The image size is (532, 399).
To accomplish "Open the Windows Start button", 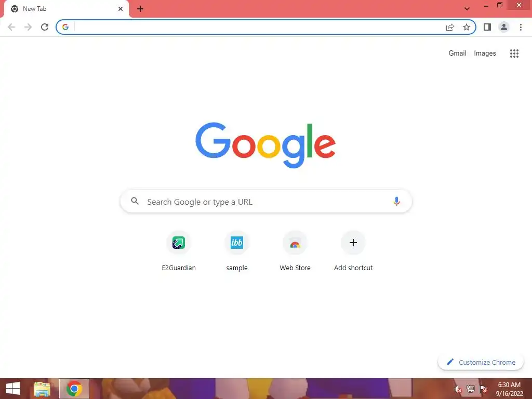I will 13,389.
